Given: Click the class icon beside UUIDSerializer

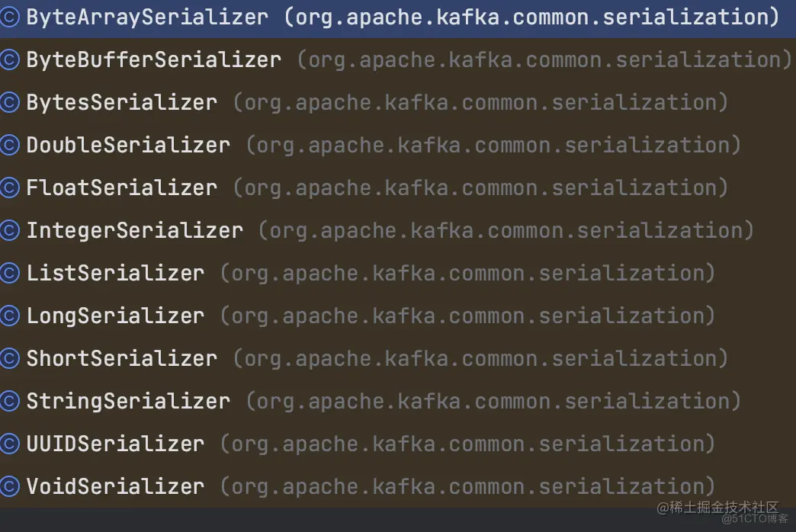Looking at the screenshot, I should (x=9, y=444).
